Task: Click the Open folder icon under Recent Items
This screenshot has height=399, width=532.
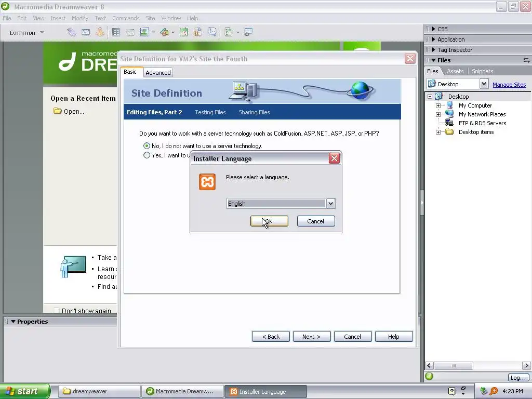Action: [x=57, y=111]
